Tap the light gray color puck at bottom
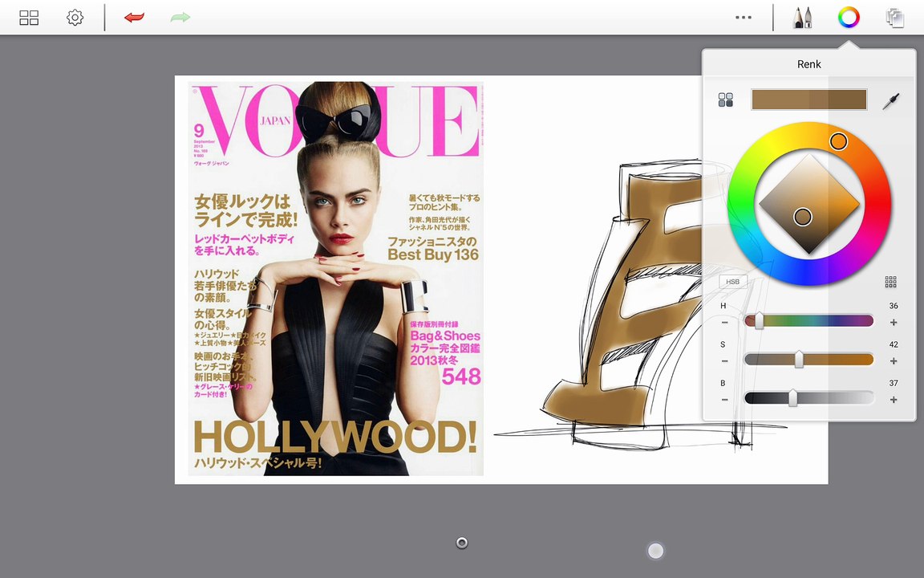Image resolution: width=924 pixels, height=578 pixels. point(656,551)
